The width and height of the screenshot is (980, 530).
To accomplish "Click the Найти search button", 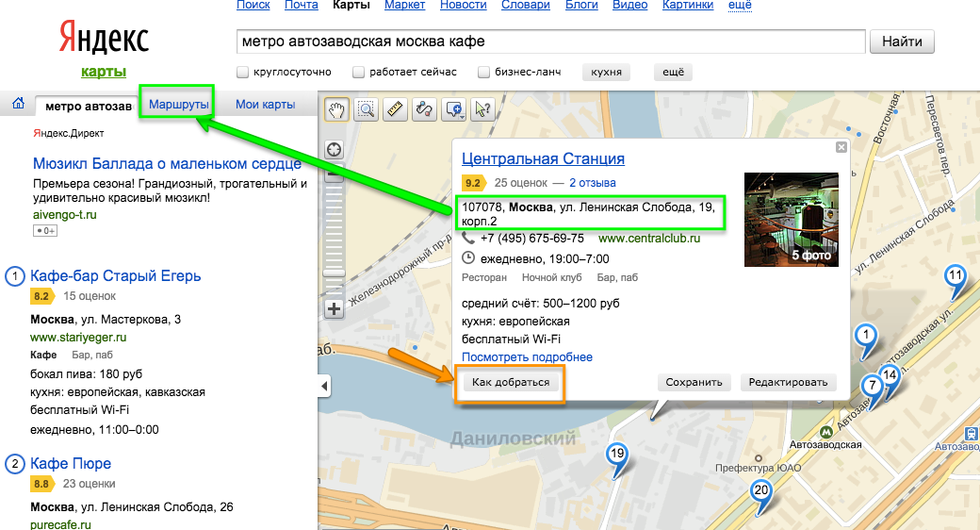I will tap(902, 41).
